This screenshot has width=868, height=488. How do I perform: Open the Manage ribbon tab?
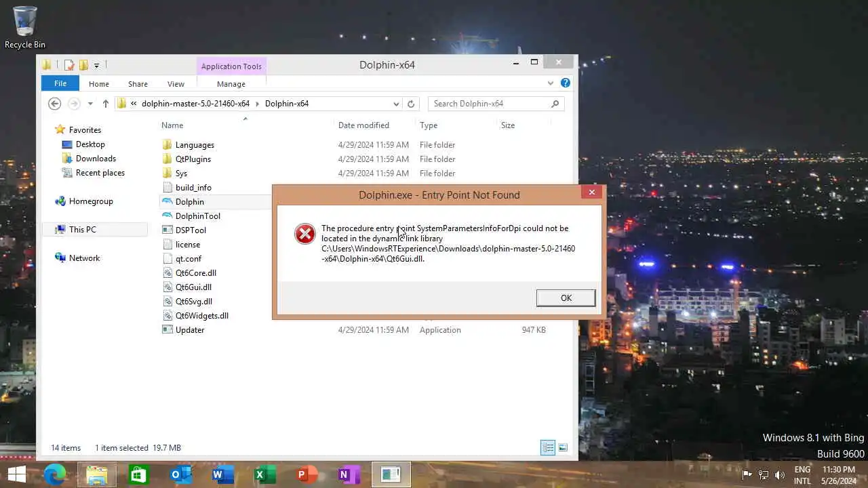pos(231,84)
